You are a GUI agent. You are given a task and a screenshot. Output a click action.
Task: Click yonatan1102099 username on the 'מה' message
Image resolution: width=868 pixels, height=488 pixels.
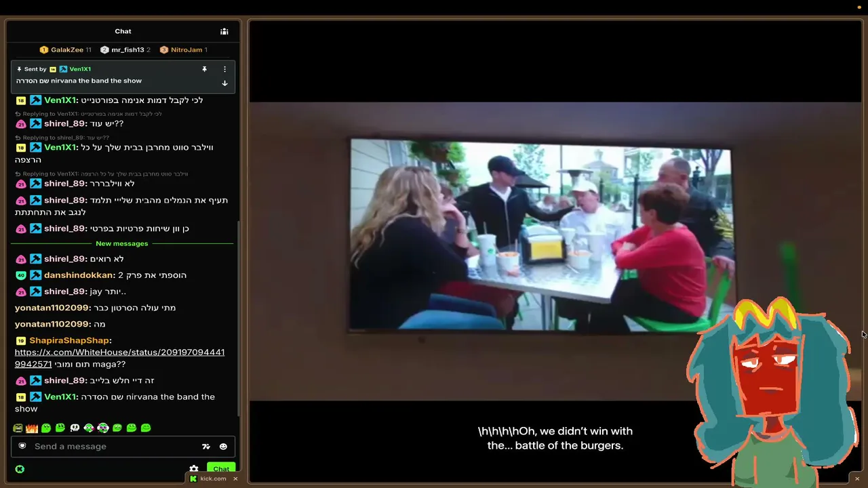coord(52,324)
